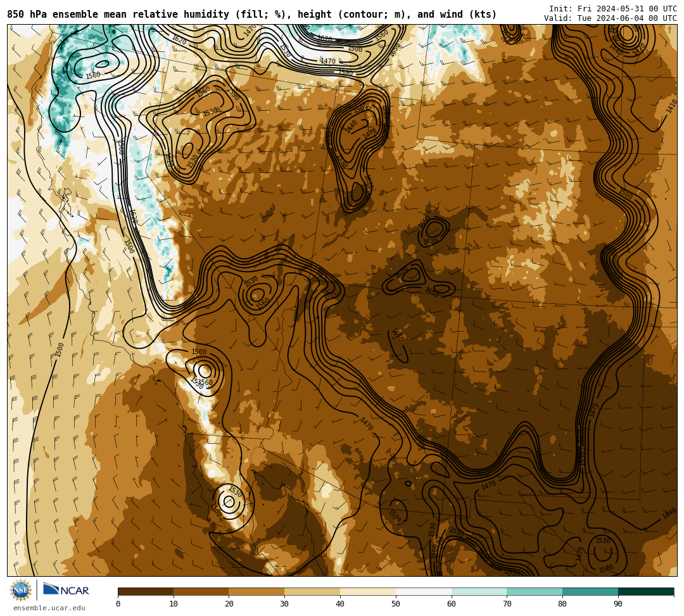684x616 pixels.
Task: Click the colorbar tick label 50
Action: pos(396,604)
